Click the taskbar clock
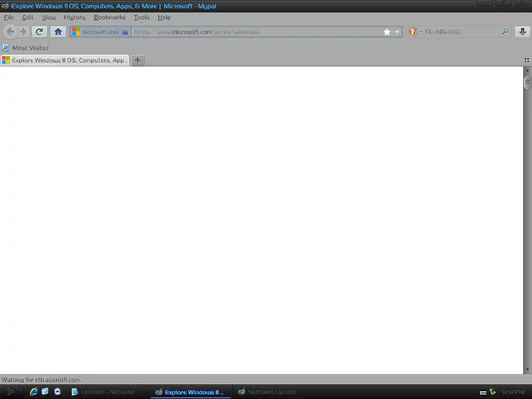 tap(513, 392)
